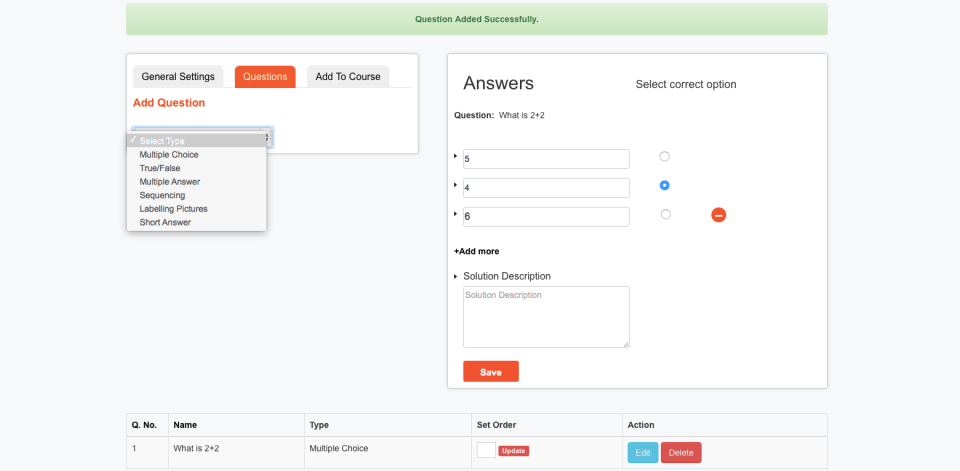Choose Multiple Choice from type dropdown

pyautogui.click(x=169, y=155)
